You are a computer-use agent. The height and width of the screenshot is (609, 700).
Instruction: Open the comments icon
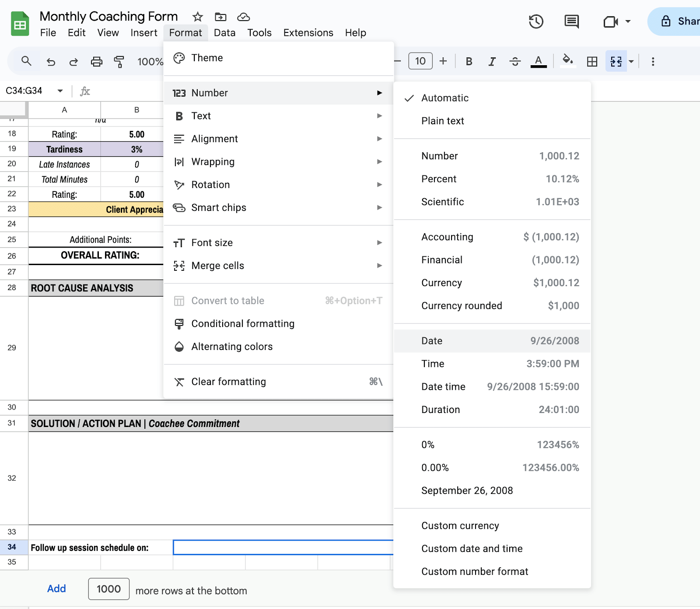point(571,21)
